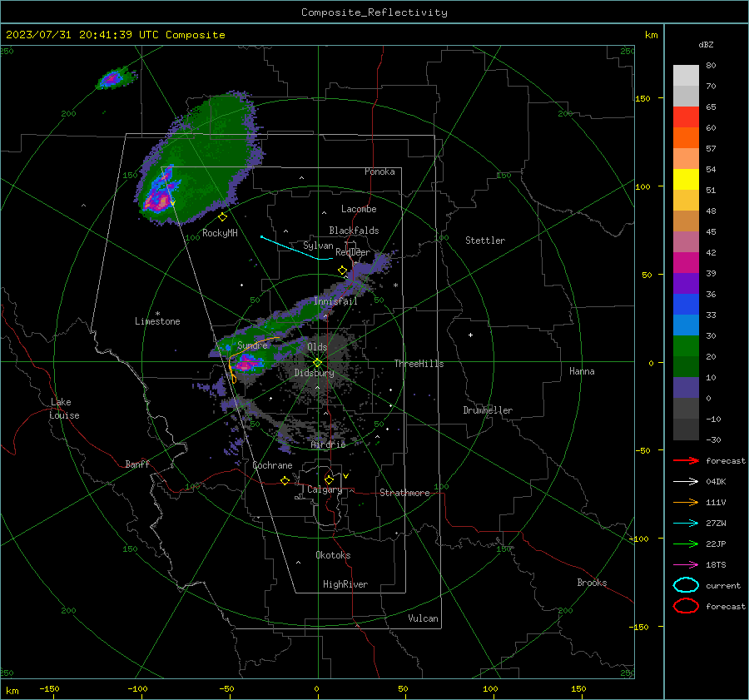Click the white plus marker west of Hanna
Viewport: 749px width, 700px height.
pyautogui.click(x=470, y=335)
